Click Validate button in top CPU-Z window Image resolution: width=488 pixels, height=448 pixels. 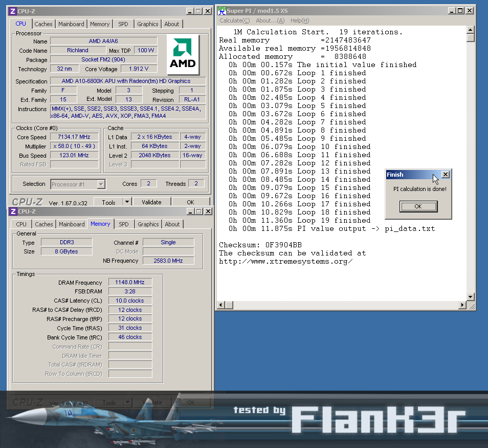tap(151, 202)
